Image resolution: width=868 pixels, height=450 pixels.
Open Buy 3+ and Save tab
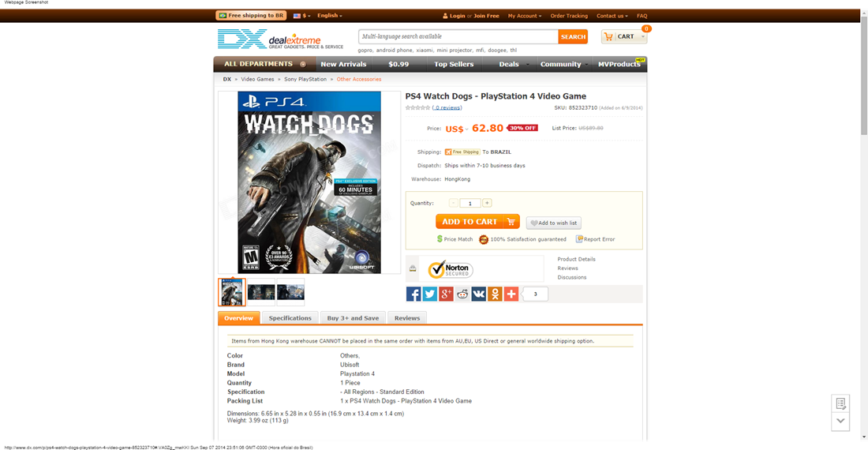pyautogui.click(x=353, y=318)
